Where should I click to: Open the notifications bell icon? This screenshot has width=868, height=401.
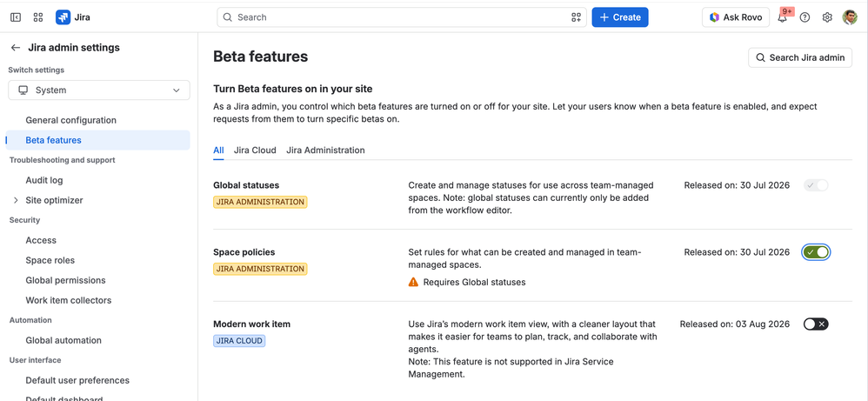782,17
